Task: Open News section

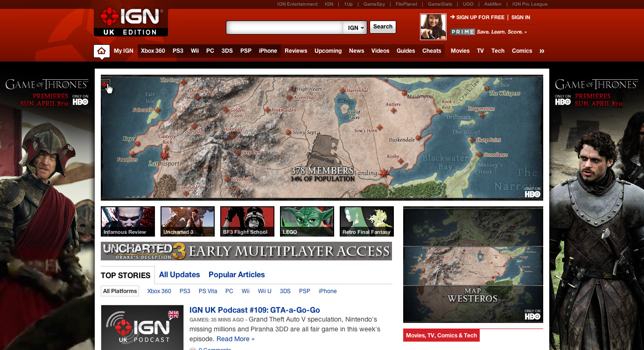Action: click(x=357, y=51)
